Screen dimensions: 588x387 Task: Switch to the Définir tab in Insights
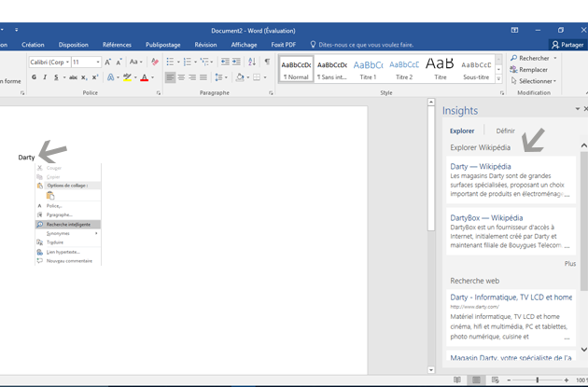click(x=506, y=131)
